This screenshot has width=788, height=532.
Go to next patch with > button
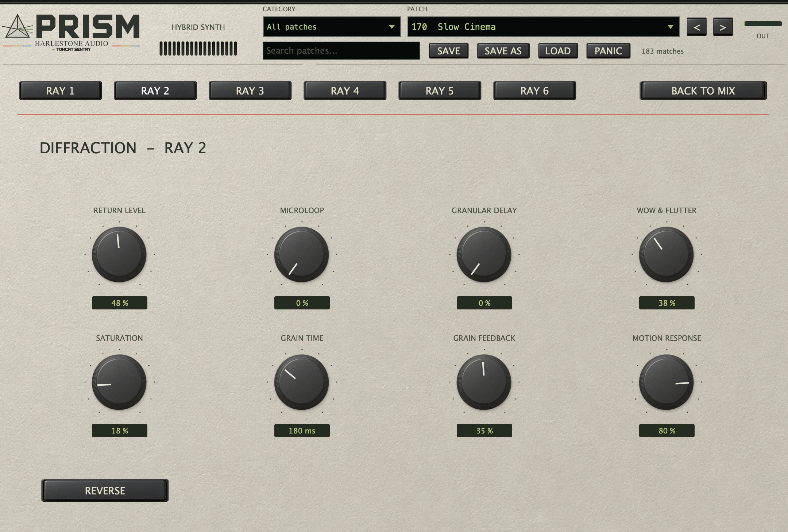(x=723, y=27)
